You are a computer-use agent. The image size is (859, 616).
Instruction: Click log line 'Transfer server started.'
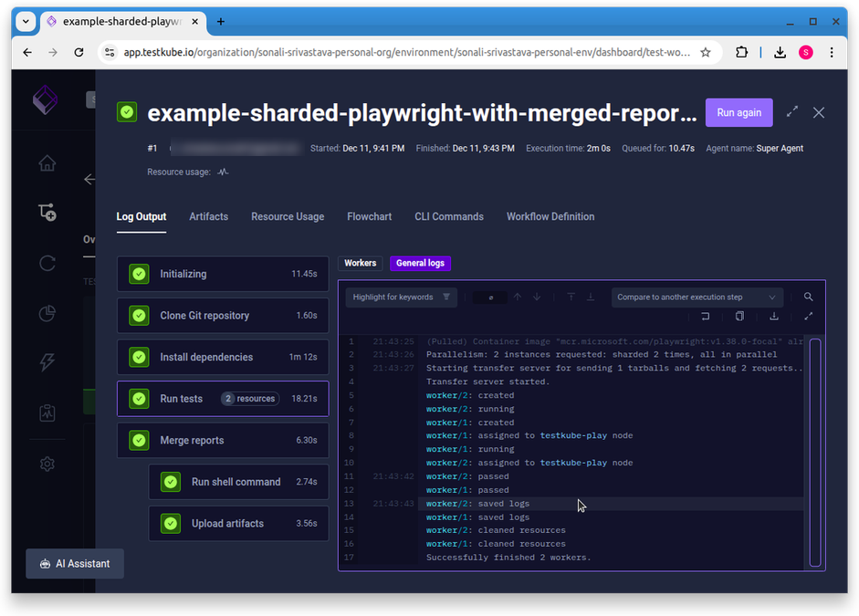487,381
